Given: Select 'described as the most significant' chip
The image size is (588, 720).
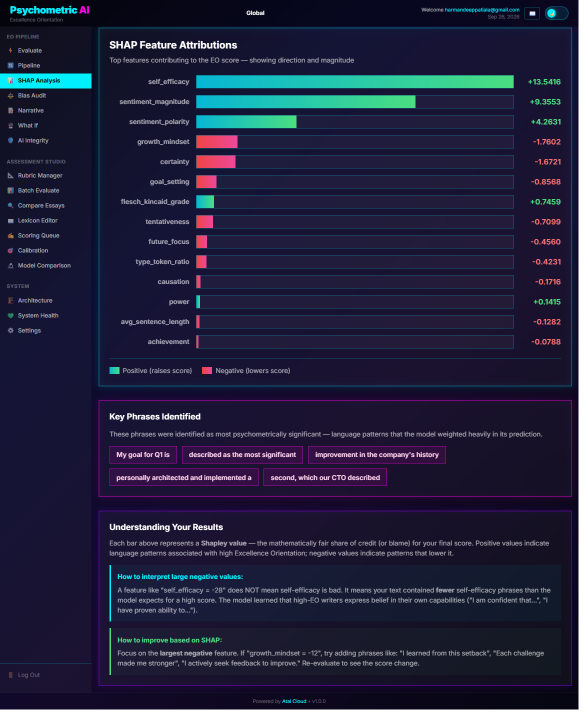Looking at the screenshot, I should pyautogui.click(x=242, y=455).
